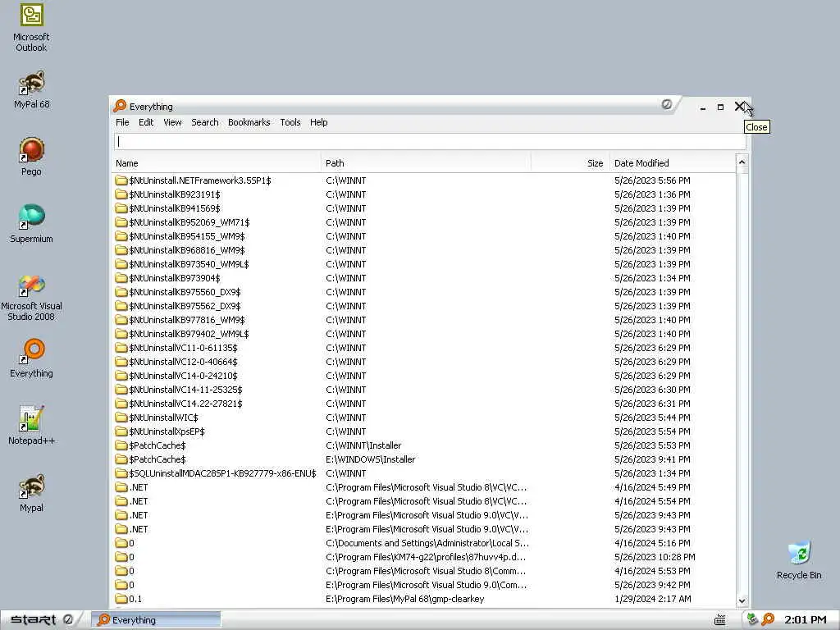Sort results by the Path column header

click(426, 163)
